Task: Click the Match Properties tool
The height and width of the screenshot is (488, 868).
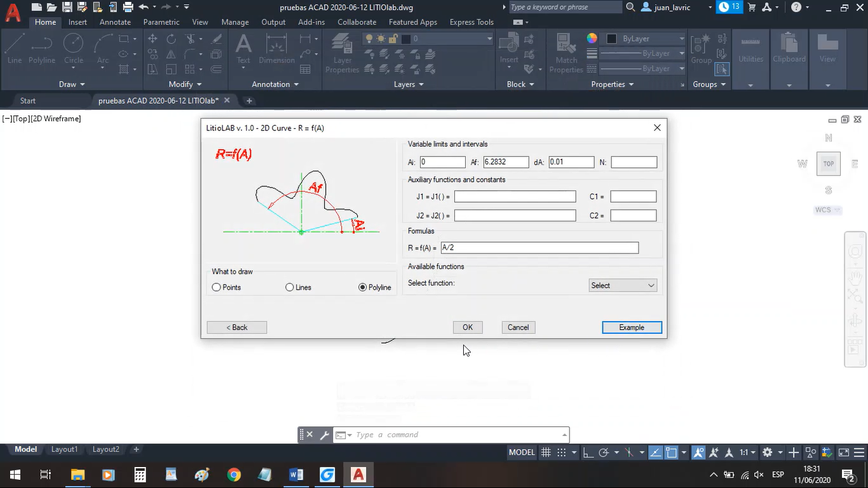Action: click(x=566, y=53)
